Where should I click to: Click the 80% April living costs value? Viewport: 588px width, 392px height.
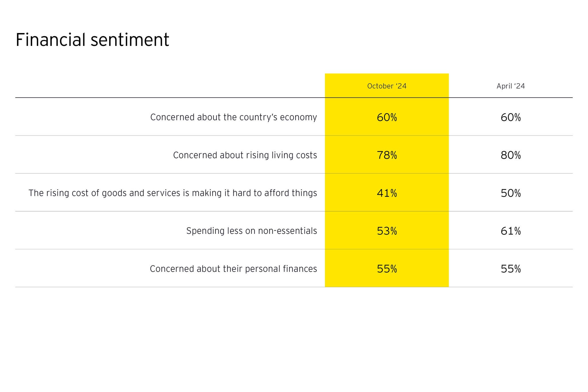pyautogui.click(x=510, y=155)
